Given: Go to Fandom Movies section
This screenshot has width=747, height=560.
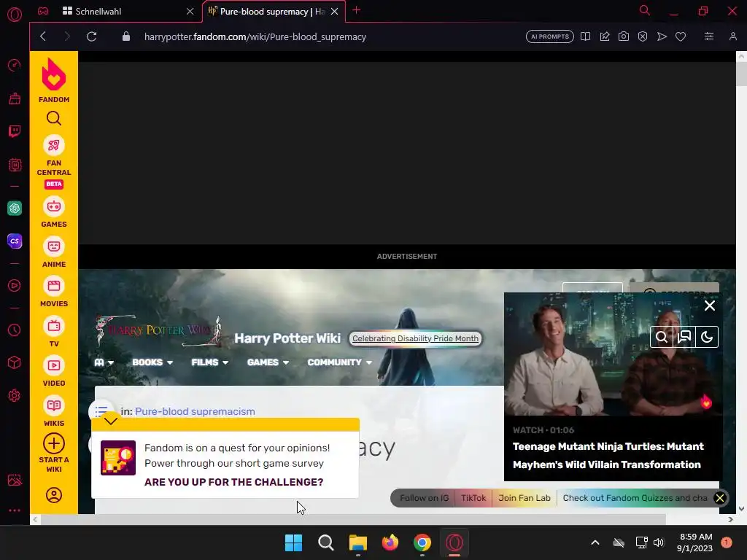Looking at the screenshot, I should [54, 292].
